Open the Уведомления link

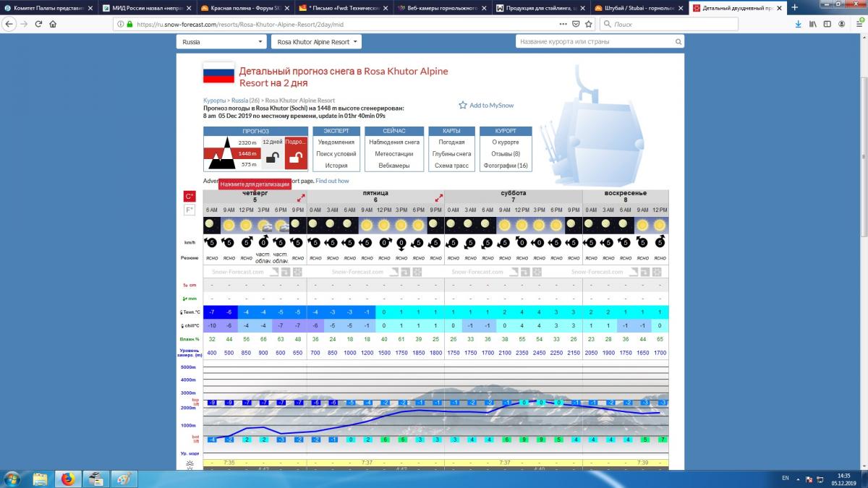coord(336,142)
